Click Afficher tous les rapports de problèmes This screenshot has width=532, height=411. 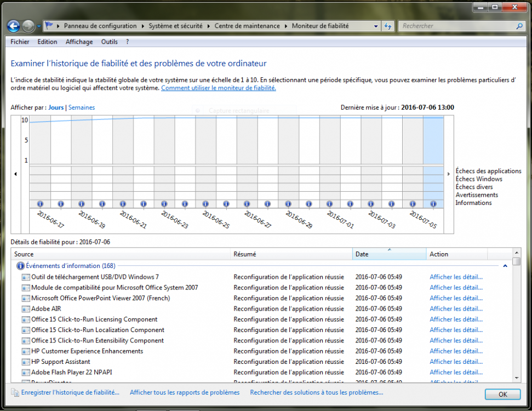(185, 392)
